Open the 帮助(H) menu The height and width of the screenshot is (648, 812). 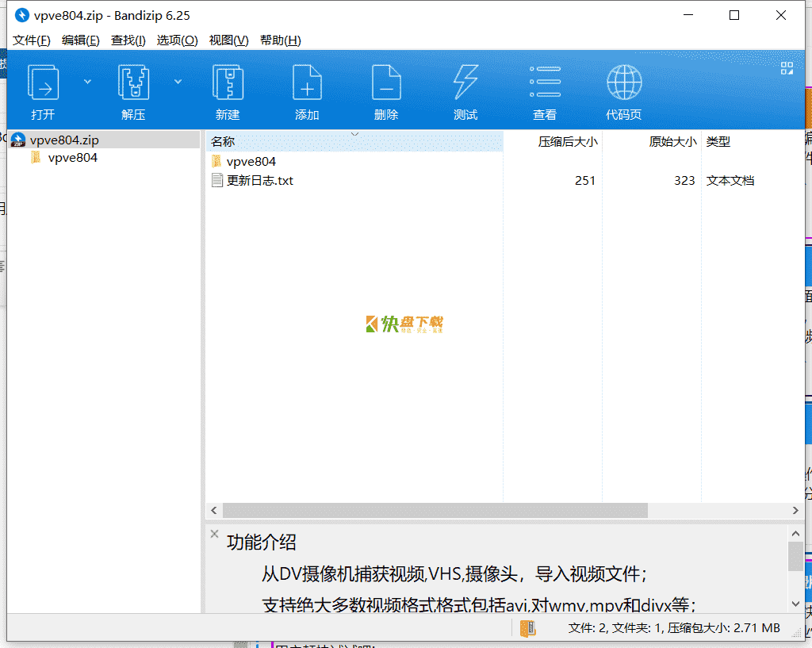[280, 40]
